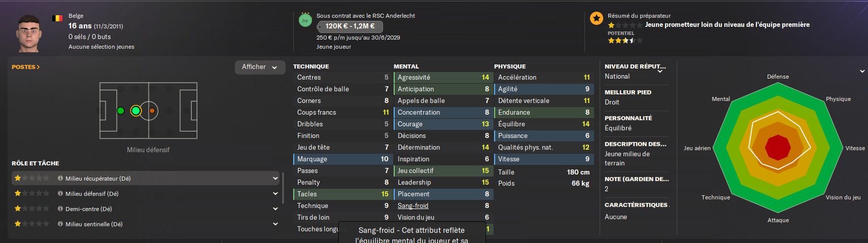Screen dimensions: 868x243
Task: Open the radar chart options chevron
Action: [862, 72]
